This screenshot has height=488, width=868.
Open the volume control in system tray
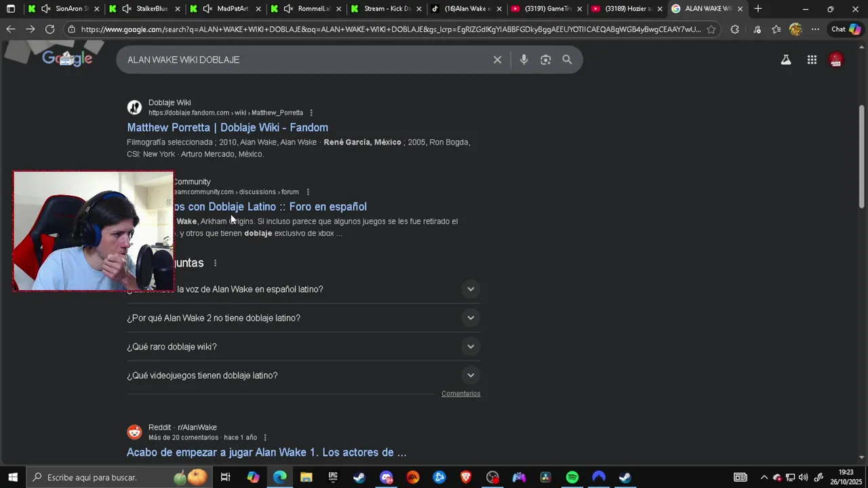(804, 477)
